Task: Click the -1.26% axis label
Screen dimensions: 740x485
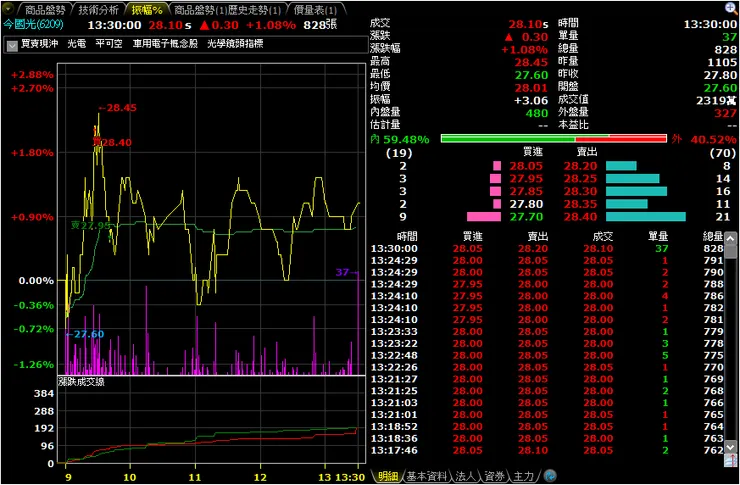Action: 34,365
